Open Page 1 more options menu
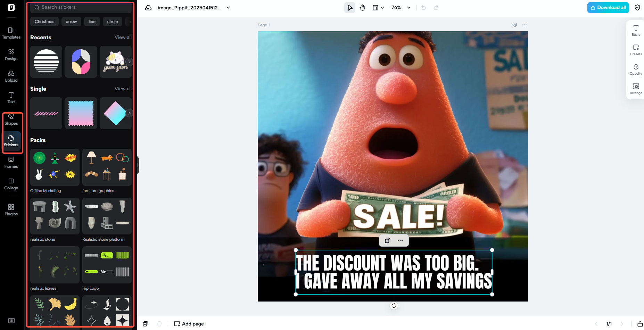 click(525, 25)
